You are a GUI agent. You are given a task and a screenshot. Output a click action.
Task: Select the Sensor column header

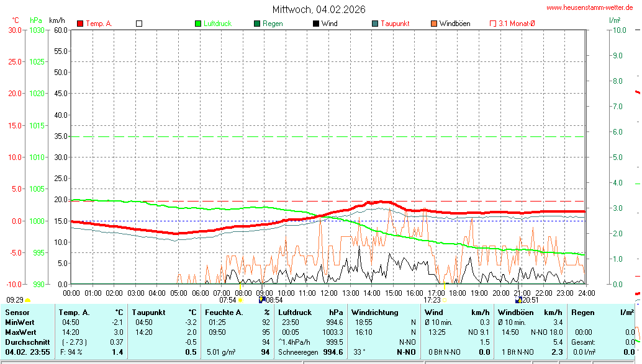point(17,313)
